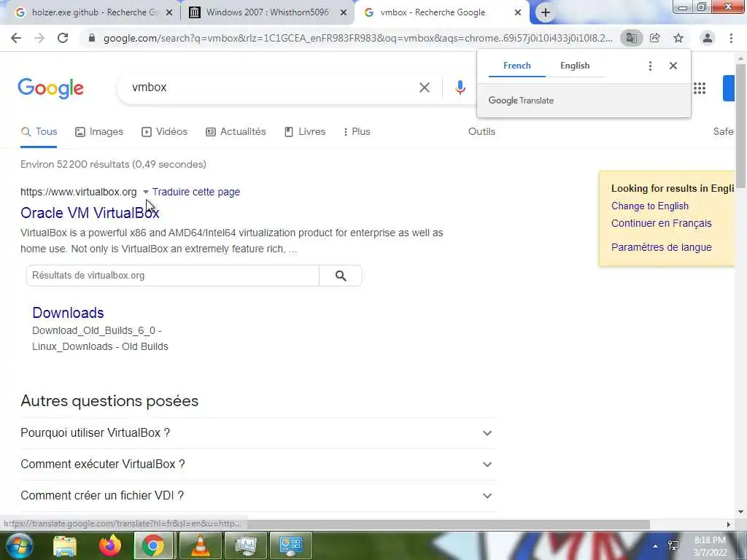
Task: Open the 'Oracle VM VirtualBox' result
Action: [x=90, y=213]
